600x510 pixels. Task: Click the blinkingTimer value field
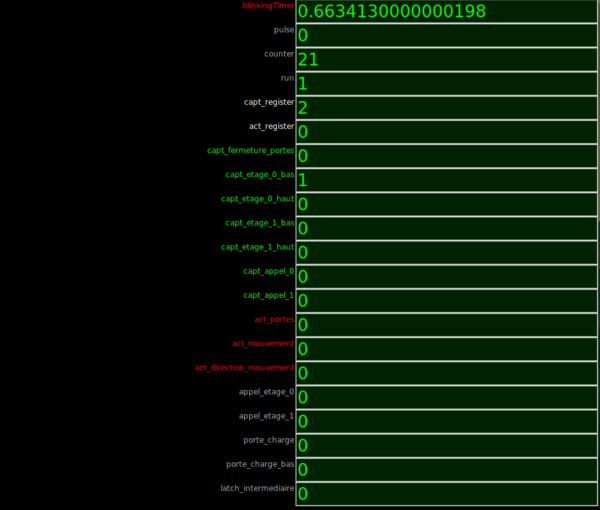coord(446,12)
